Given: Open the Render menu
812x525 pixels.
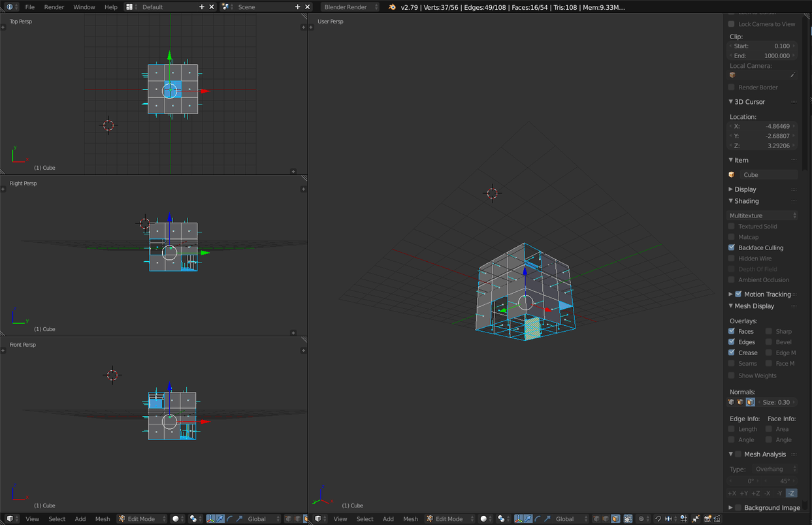Looking at the screenshot, I should [x=54, y=7].
